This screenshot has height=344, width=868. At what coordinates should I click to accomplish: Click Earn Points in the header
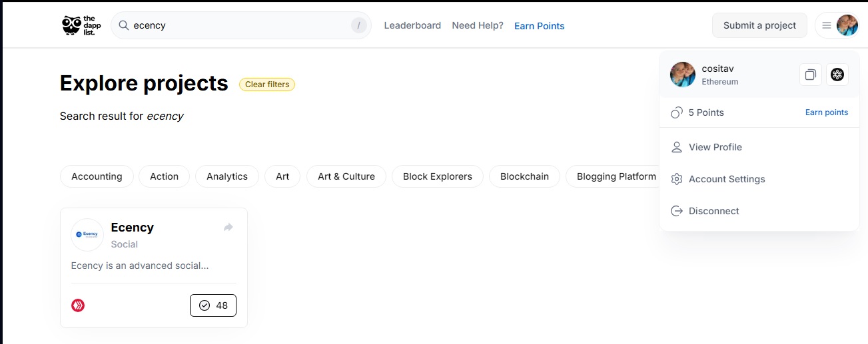(x=540, y=26)
